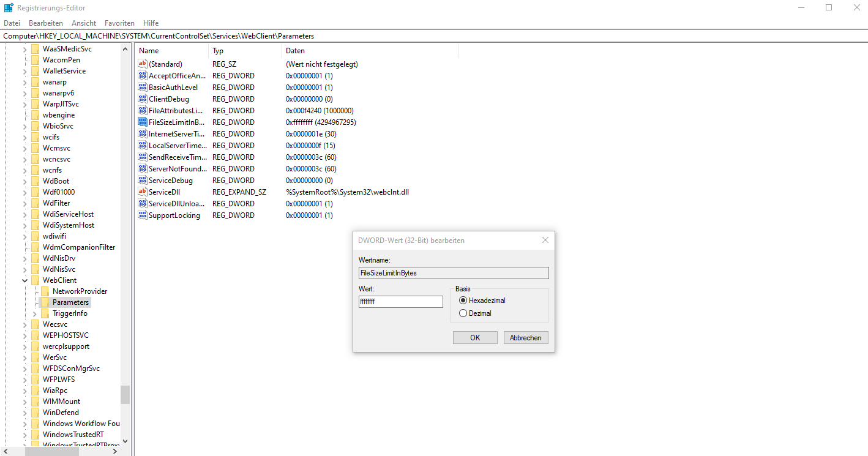The height and width of the screenshot is (456, 868).
Task: Open the Bearbeiten menu
Action: click(46, 23)
